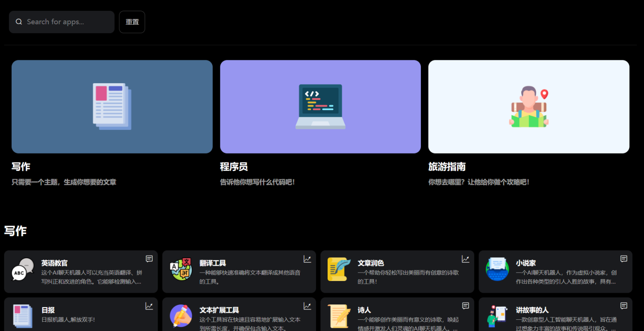Click the 日报 daily report icon

22,317
